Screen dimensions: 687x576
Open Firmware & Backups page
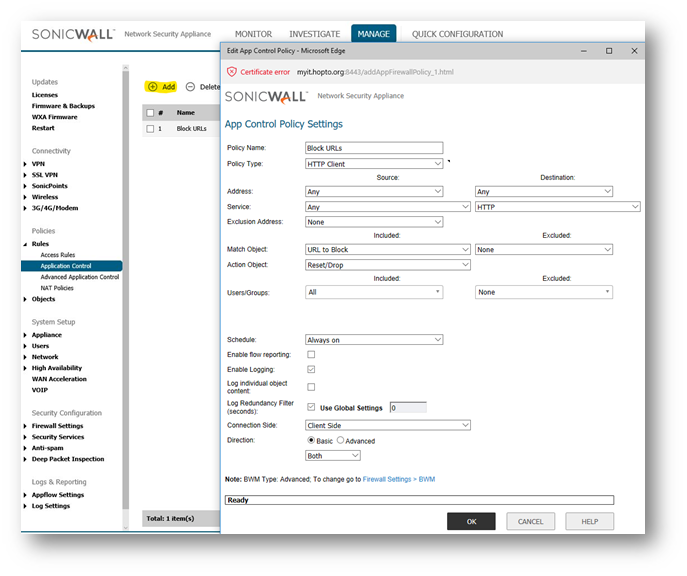coord(63,106)
